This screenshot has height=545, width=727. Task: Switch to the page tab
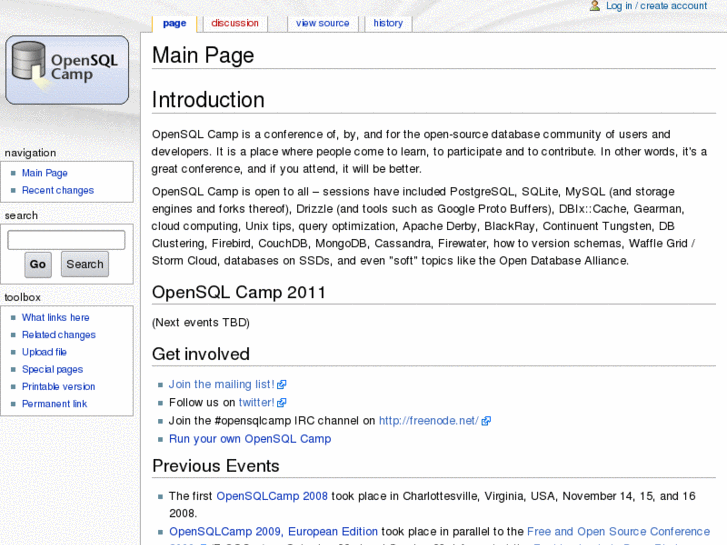coord(175,23)
